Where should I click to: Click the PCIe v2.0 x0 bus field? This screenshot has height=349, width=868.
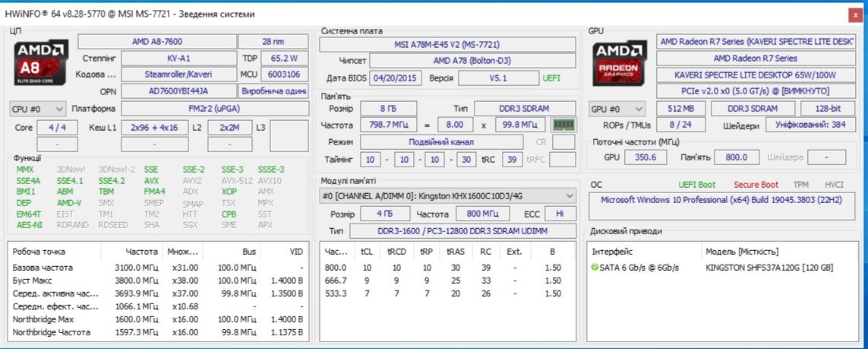(756, 90)
